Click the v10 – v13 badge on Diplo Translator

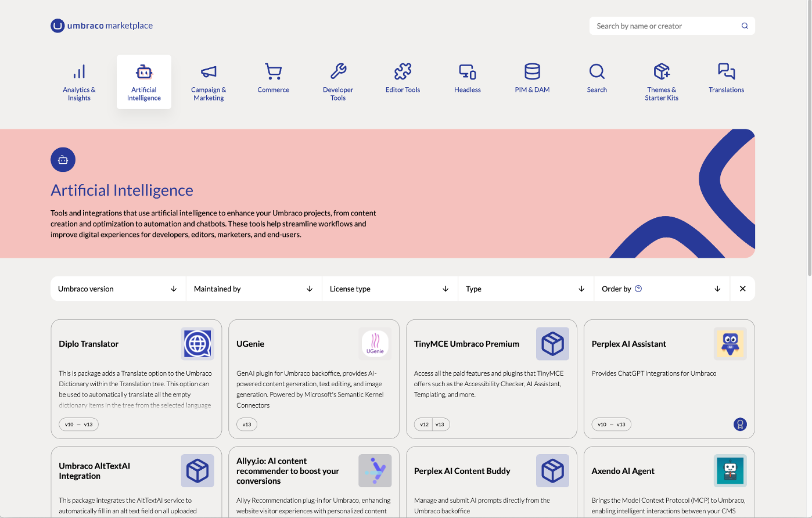point(79,425)
